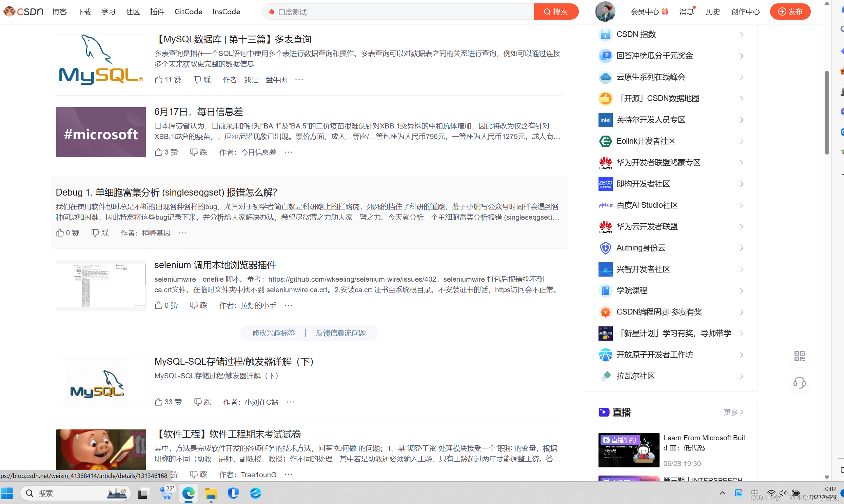
Task: Click the 英特尔开发人员专区 intel icon
Action: click(x=605, y=120)
